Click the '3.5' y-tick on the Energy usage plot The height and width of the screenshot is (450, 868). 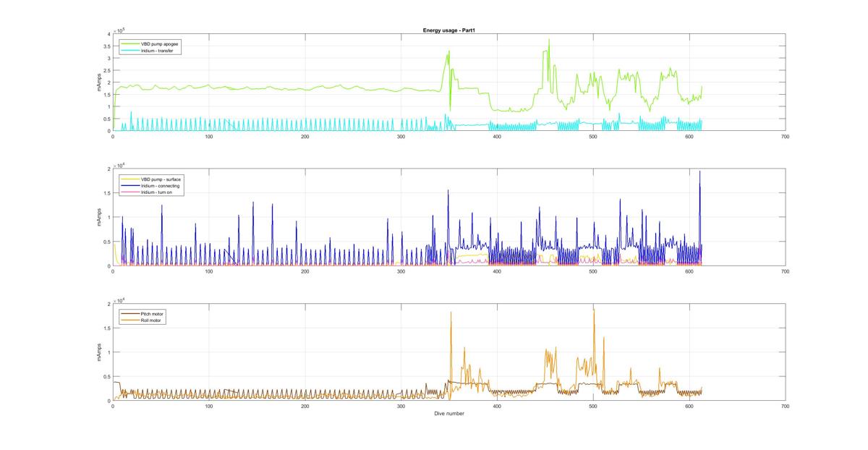pyautogui.click(x=106, y=46)
